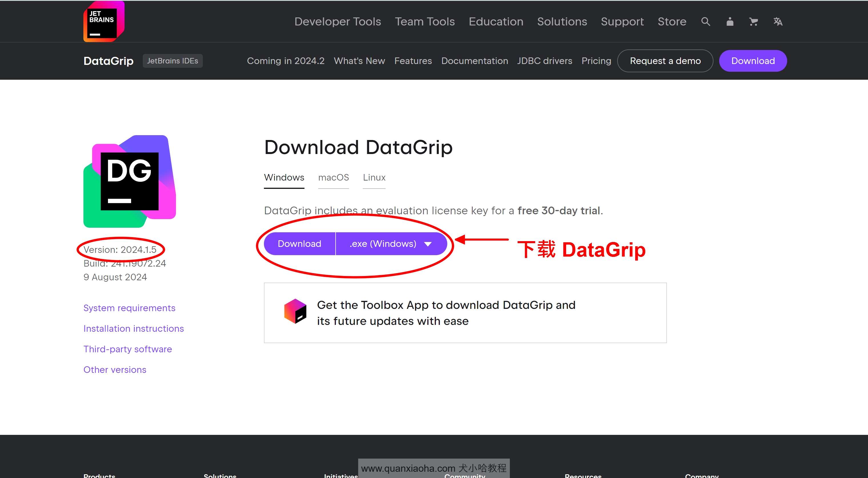Open Solutions menu

562,22
